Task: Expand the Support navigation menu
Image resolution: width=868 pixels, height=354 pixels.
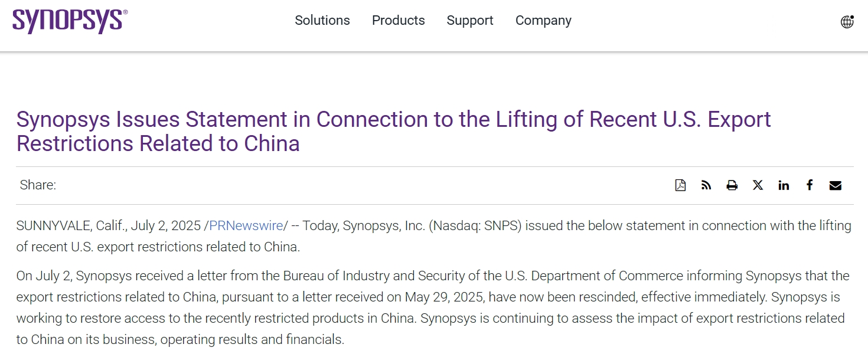Action: coord(470,21)
